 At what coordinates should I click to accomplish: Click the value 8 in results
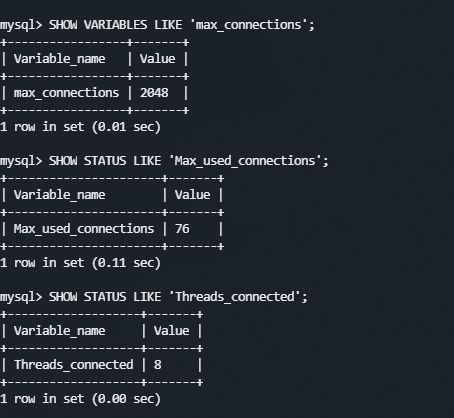(x=158, y=365)
